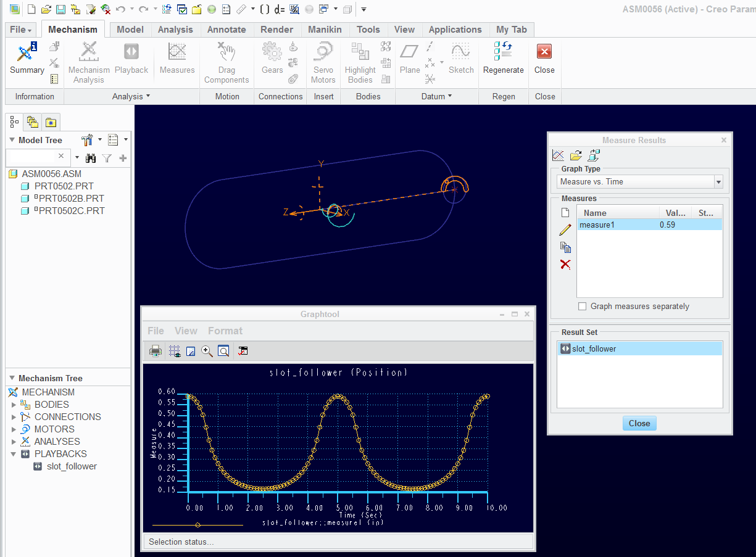Switch to the Analysis ribbon tab

[x=175, y=30]
